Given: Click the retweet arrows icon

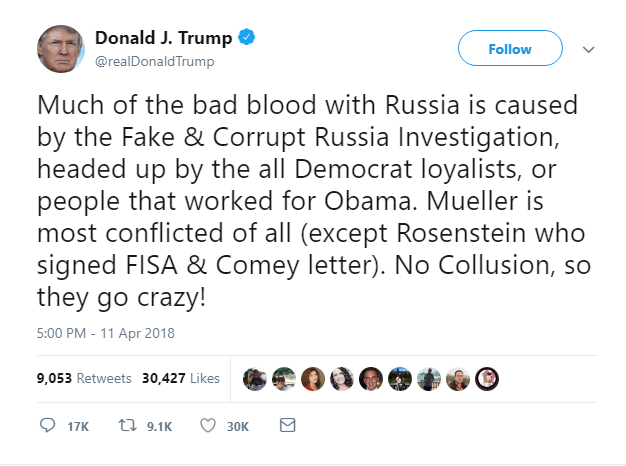Looking at the screenshot, I should [x=128, y=425].
